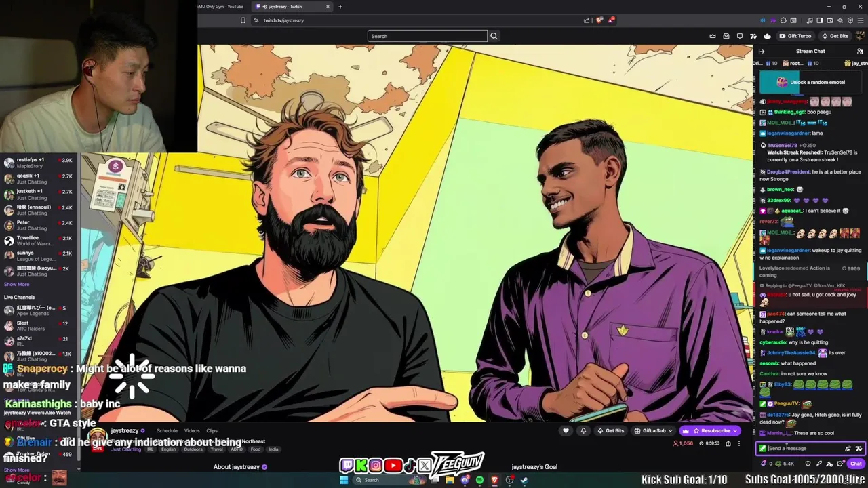Open emote picker in chat input
The height and width of the screenshot is (488, 868).
[848, 448]
